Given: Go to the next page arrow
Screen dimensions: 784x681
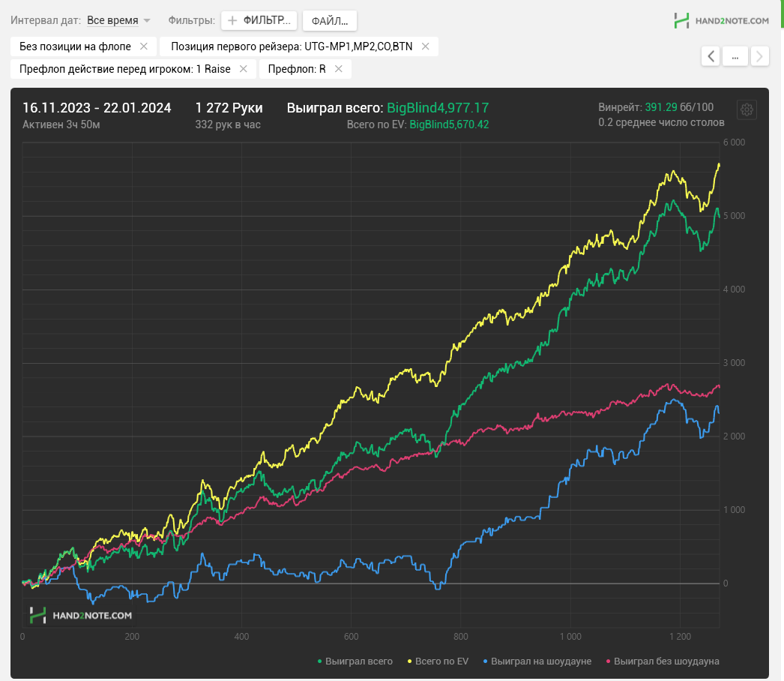Looking at the screenshot, I should (759, 56).
